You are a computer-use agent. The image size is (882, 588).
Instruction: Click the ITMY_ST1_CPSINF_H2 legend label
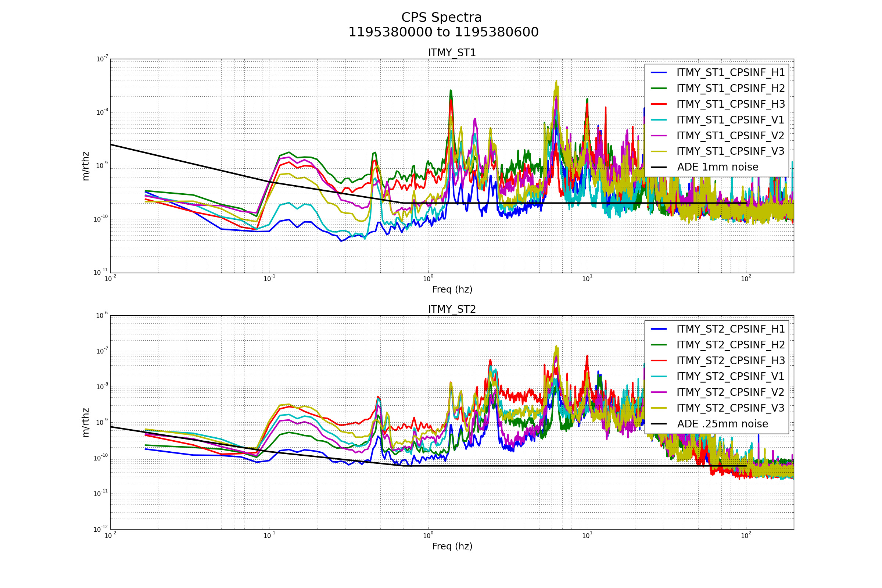(x=730, y=89)
